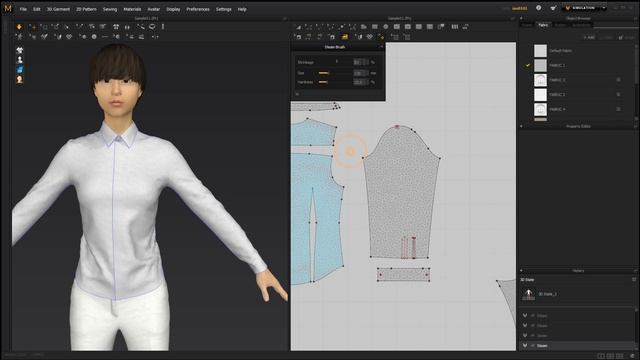Open the 2D Pattern menu
Image resolution: width=640 pixels, height=360 pixels.
86,9
